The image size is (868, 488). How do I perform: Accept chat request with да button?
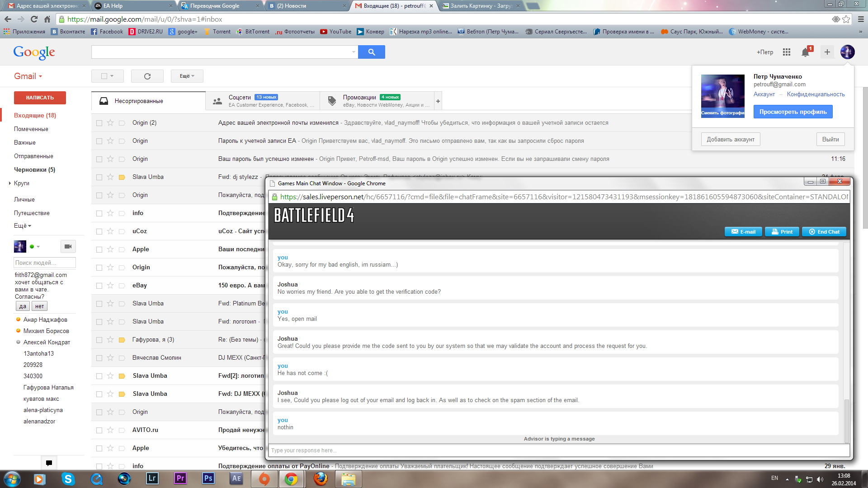[23, 306]
